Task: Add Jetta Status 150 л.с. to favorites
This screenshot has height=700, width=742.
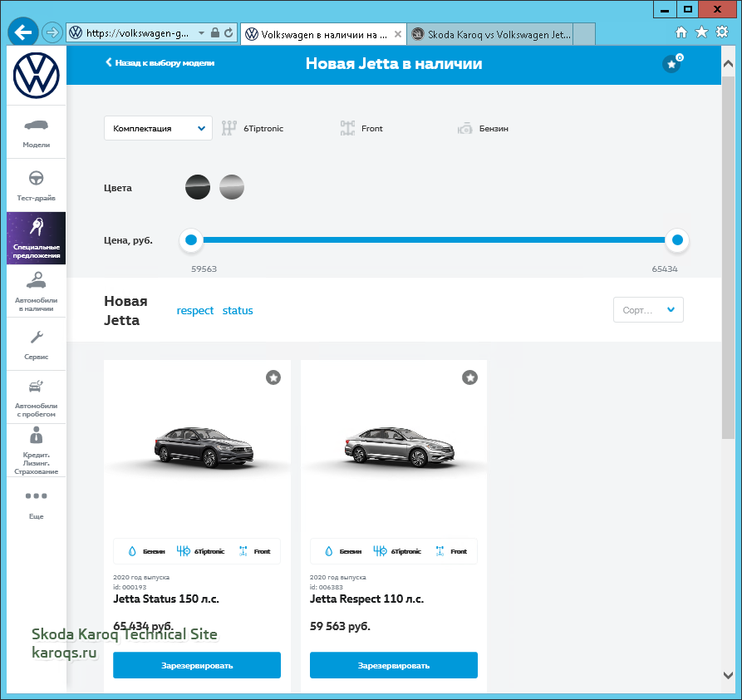Action: pos(273,377)
